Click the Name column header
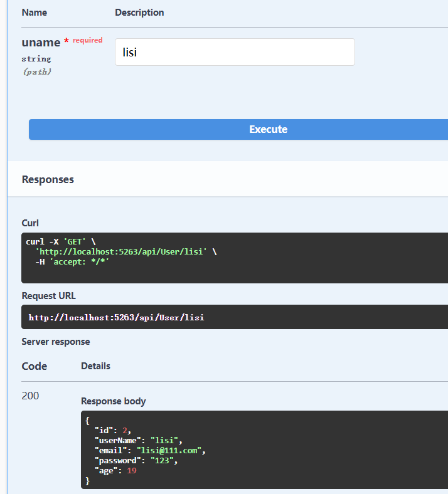Viewport: 448px width, 494px height. pos(35,13)
